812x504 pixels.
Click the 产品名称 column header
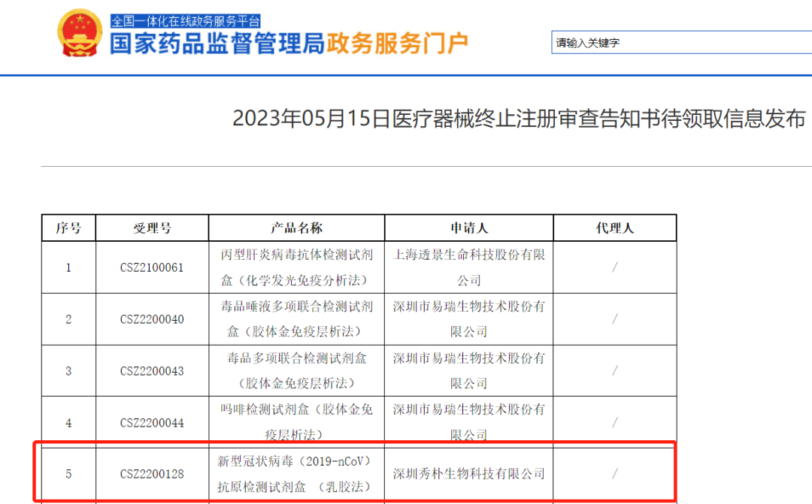pyautogui.click(x=296, y=228)
